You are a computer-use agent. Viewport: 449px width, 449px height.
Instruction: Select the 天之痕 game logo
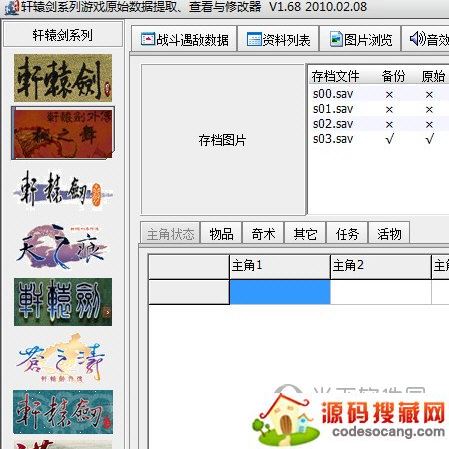(63, 247)
